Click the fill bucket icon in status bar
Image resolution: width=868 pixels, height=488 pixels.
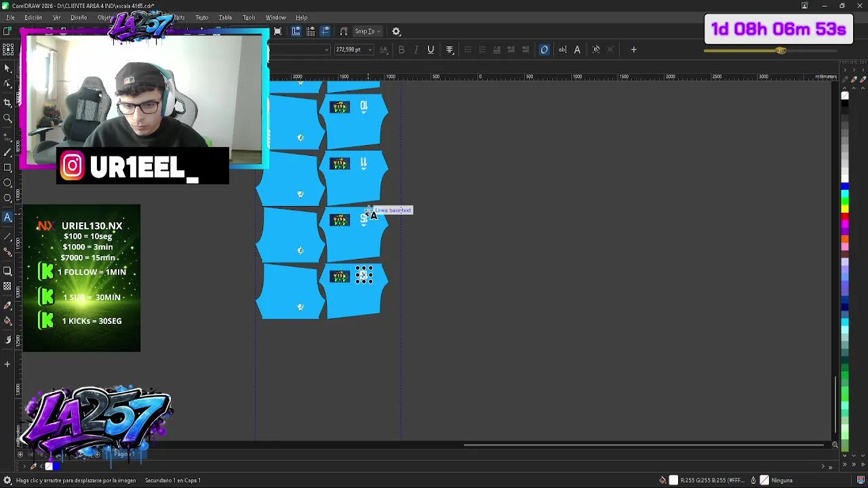point(663,481)
